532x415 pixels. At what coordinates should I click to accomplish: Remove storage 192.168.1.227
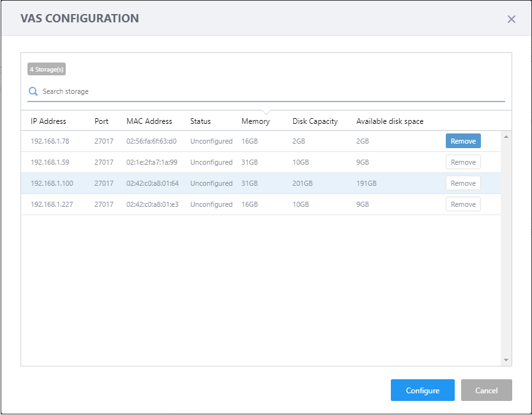(462, 204)
